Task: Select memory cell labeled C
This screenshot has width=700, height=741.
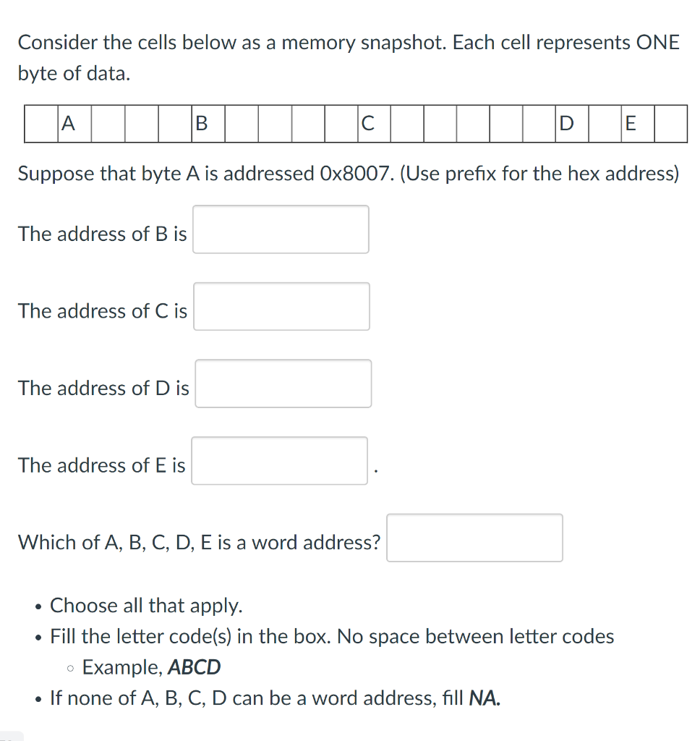Action: point(375,124)
